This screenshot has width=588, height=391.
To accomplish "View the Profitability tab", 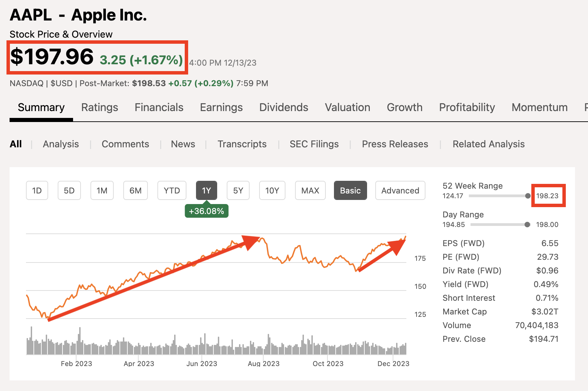I will (467, 107).
